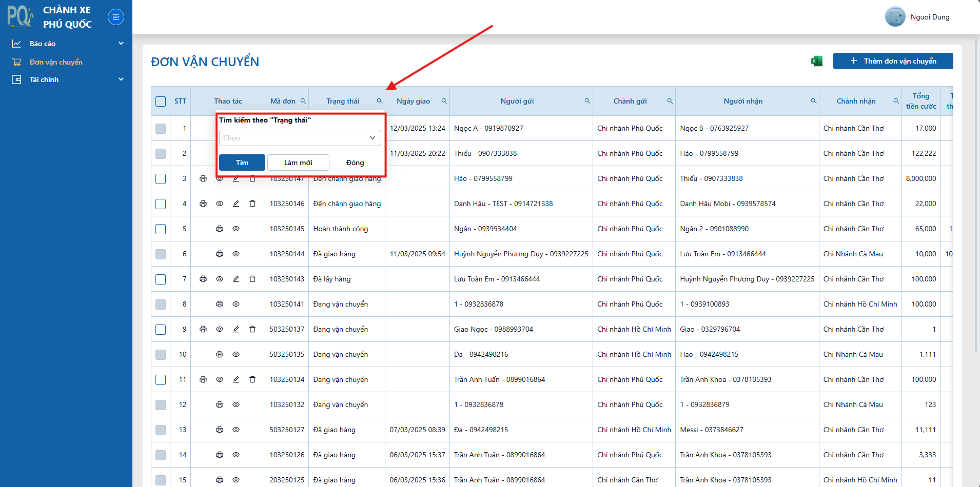Image resolution: width=980 pixels, height=487 pixels.
Task: Click Tìm button in status filter
Action: pyautogui.click(x=242, y=163)
